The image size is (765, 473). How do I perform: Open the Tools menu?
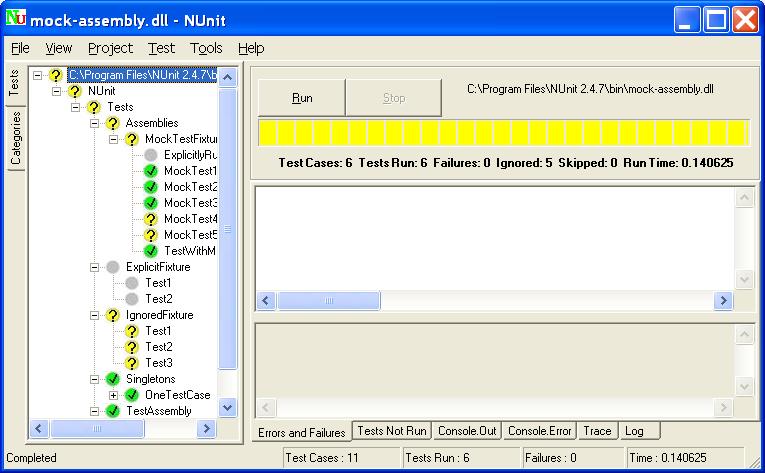(x=206, y=48)
